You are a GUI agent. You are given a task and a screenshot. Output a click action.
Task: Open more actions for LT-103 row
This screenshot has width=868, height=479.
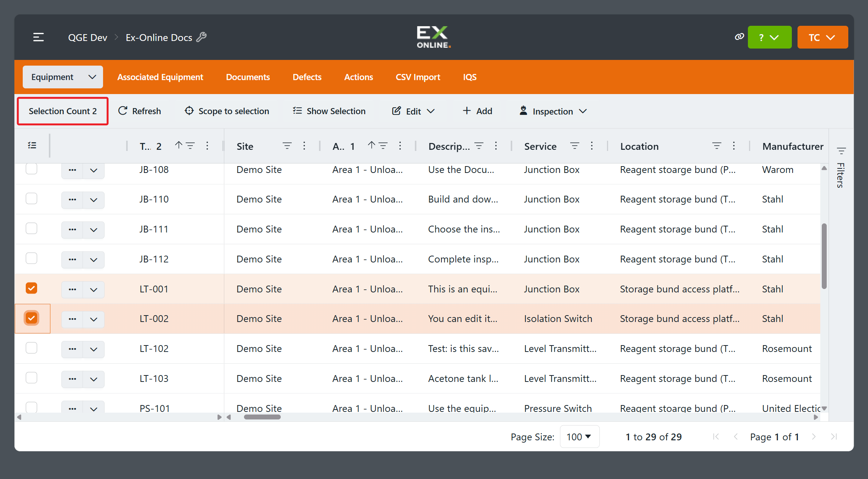tap(72, 379)
